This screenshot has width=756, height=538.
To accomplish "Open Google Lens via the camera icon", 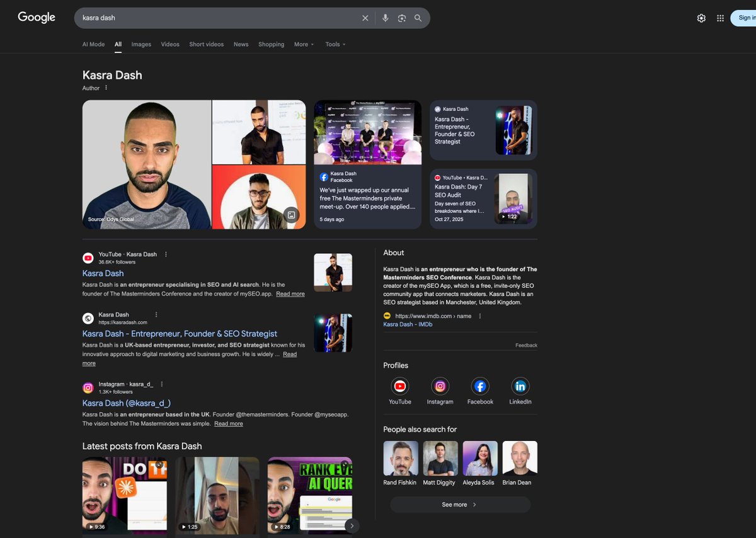I will (401, 18).
